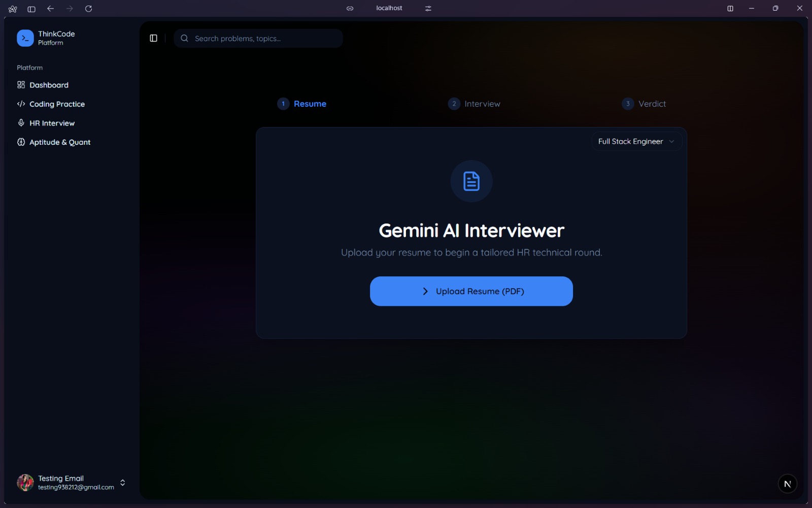The width and height of the screenshot is (812, 508).
Task: Click the link icon beside localhost
Action: click(x=350, y=8)
